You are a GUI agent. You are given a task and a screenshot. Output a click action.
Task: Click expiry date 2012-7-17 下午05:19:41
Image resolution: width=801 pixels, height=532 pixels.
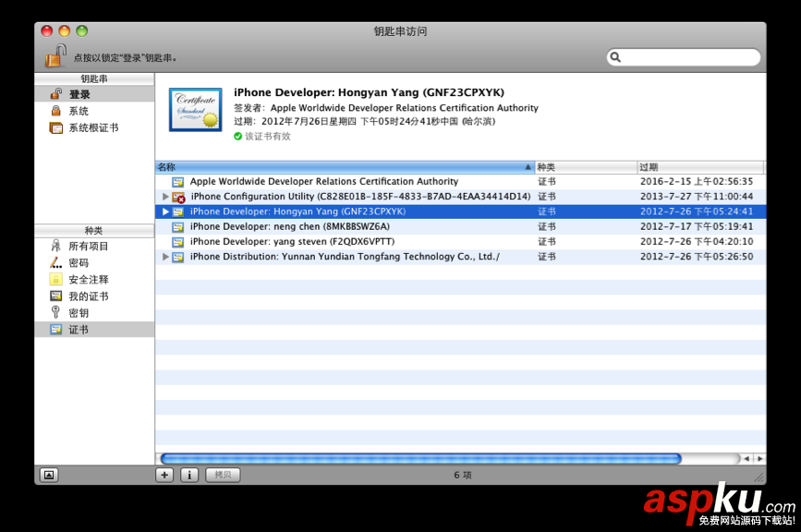click(x=697, y=226)
